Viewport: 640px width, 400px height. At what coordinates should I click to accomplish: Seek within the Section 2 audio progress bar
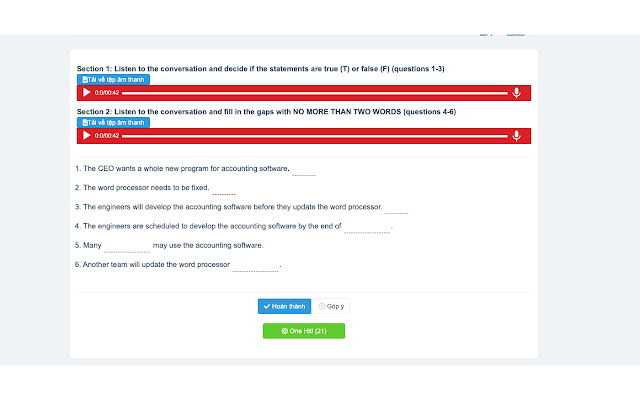[x=314, y=136]
